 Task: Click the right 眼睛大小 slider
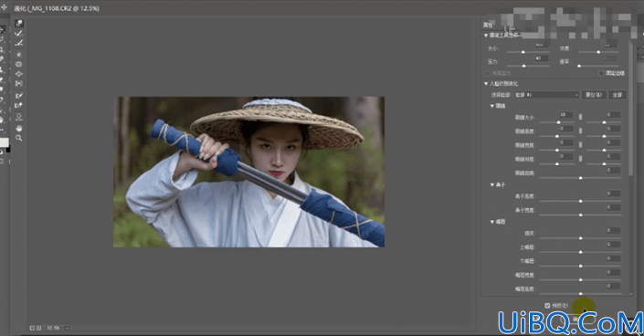(604, 122)
